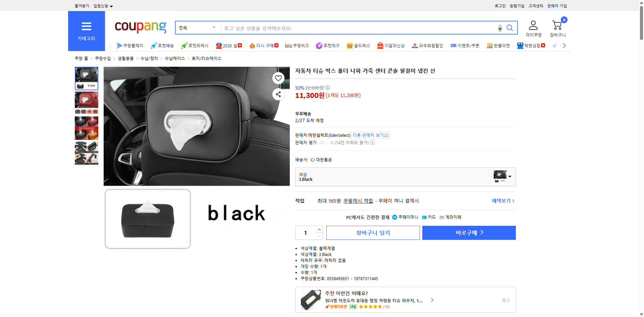The height and width of the screenshot is (317, 644).
Task: Open 골드박스 from the navigation bar
Action: pos(358,45)
